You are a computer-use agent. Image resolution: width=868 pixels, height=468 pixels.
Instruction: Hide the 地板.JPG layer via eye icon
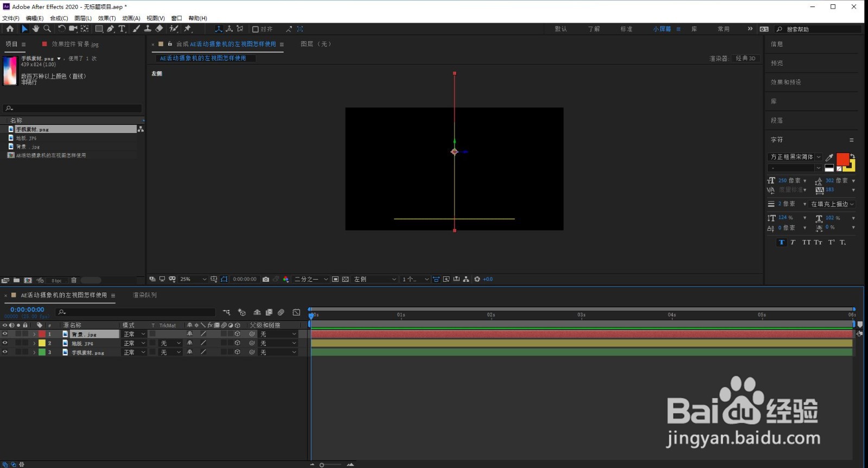[5, 343]
